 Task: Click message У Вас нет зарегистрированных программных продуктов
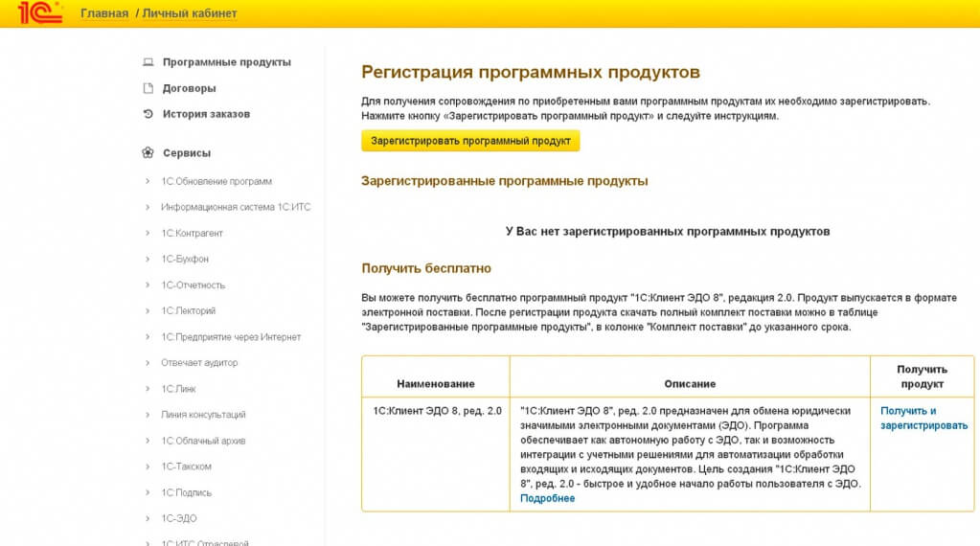[668, 231]
